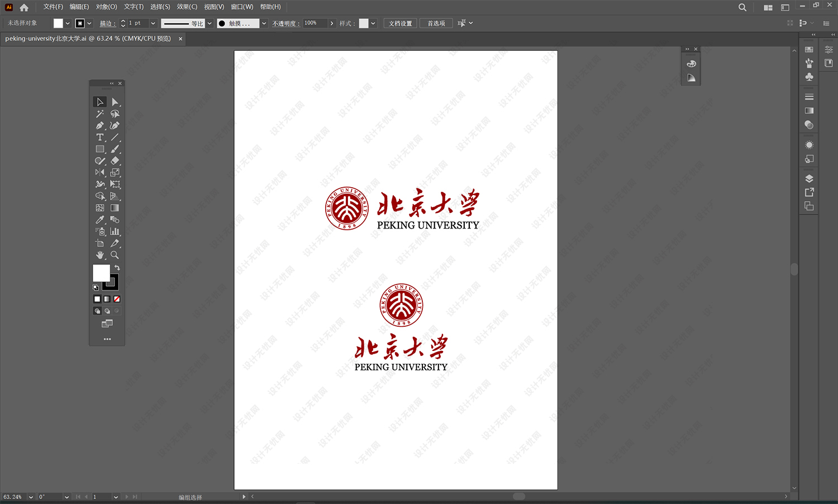Click the 首选项 button
Viewport: 838px width, 504px height.
(436, 23)
